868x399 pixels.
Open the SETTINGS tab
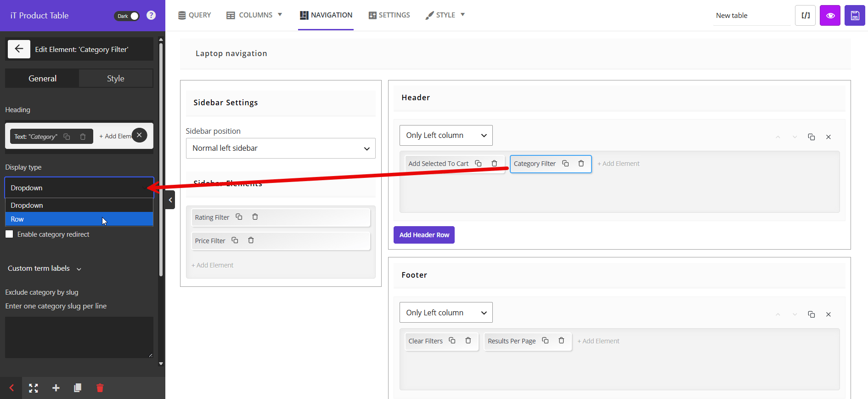389,15
